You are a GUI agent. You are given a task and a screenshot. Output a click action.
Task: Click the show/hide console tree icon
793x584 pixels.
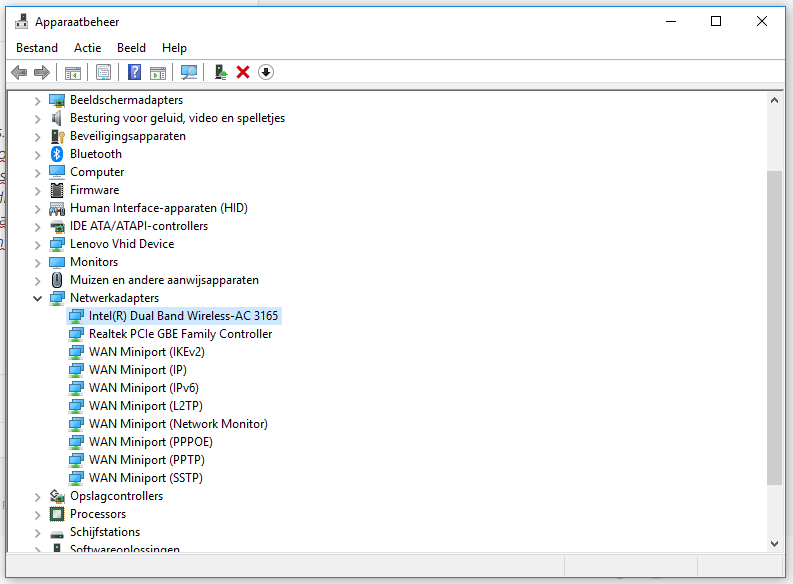[x=72, y=72]
